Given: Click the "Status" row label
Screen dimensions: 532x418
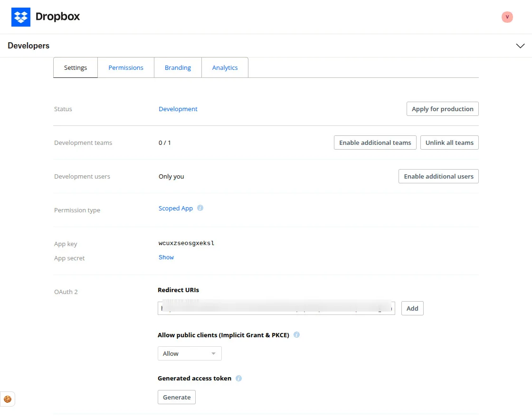Looking at the screenshot, I should 63,109.
